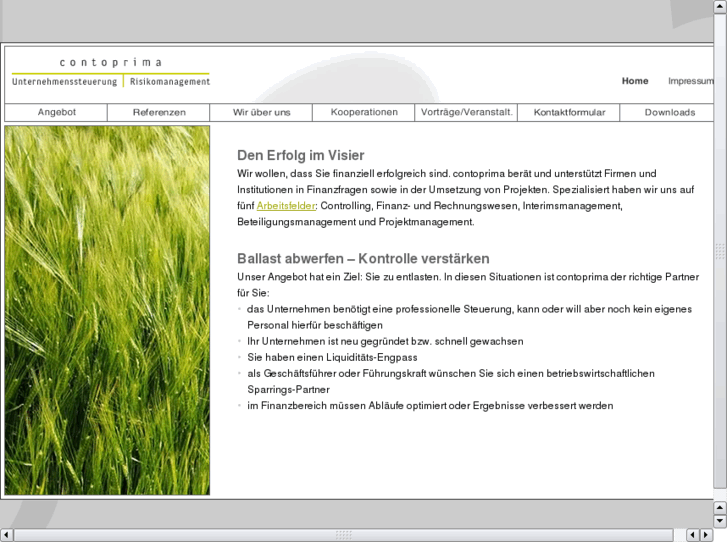Click the sentence starting 'Unser Angebot hat ein Ziel'
Screen dimensions: 727x545
coord(468,285)
